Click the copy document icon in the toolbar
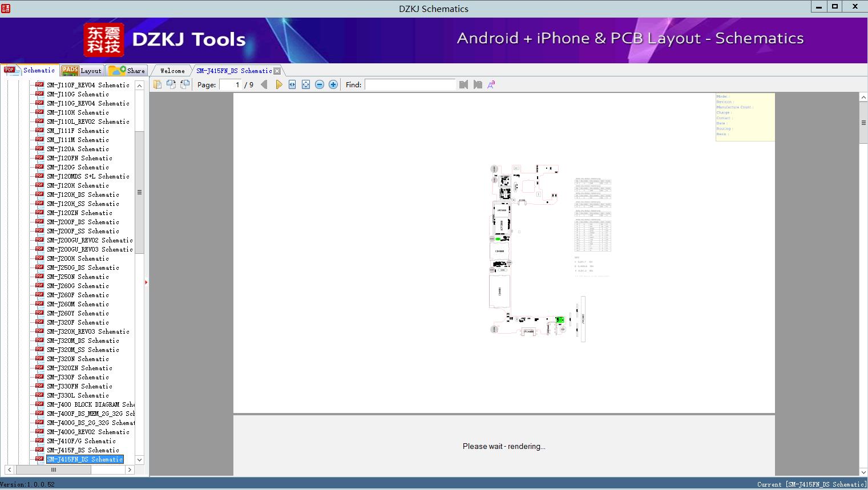 [x=157, y=84]
